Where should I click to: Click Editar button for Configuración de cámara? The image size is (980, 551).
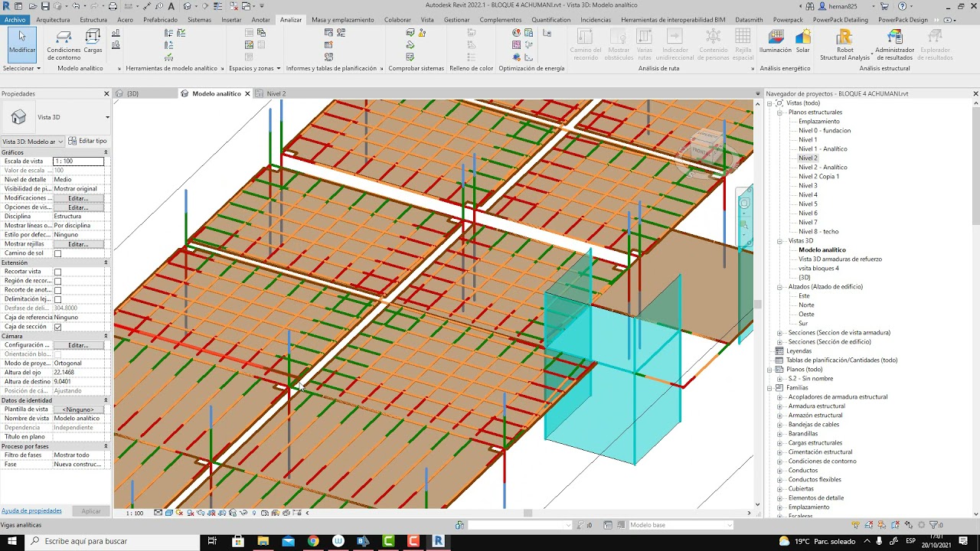coord(78,345)
